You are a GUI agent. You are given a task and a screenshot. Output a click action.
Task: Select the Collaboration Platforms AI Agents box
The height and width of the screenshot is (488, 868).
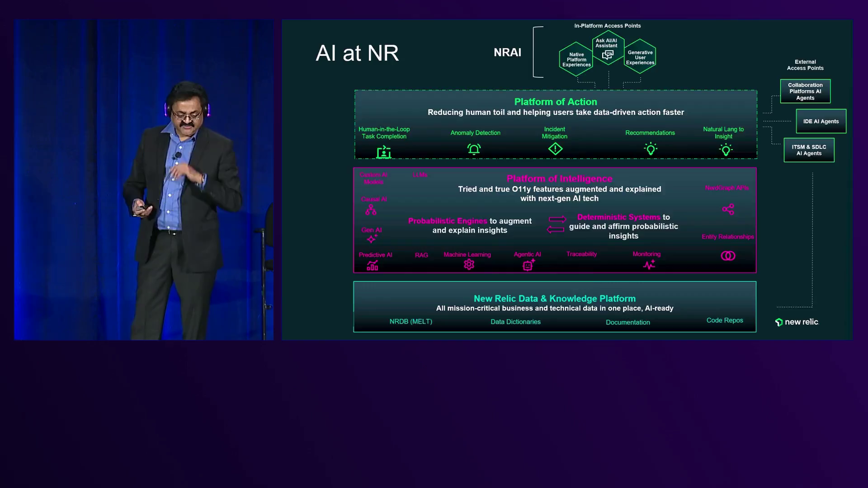coord(805,91)
